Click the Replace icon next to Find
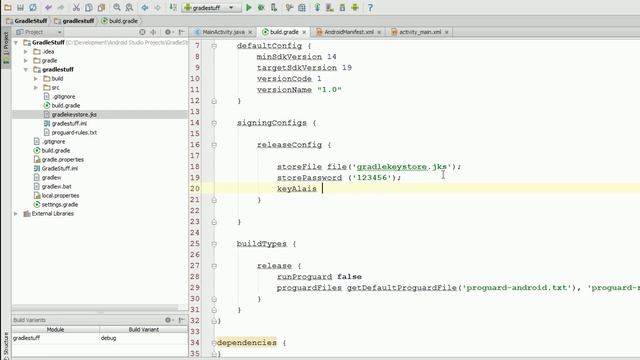The image size is (640, 360). point(129,7)
